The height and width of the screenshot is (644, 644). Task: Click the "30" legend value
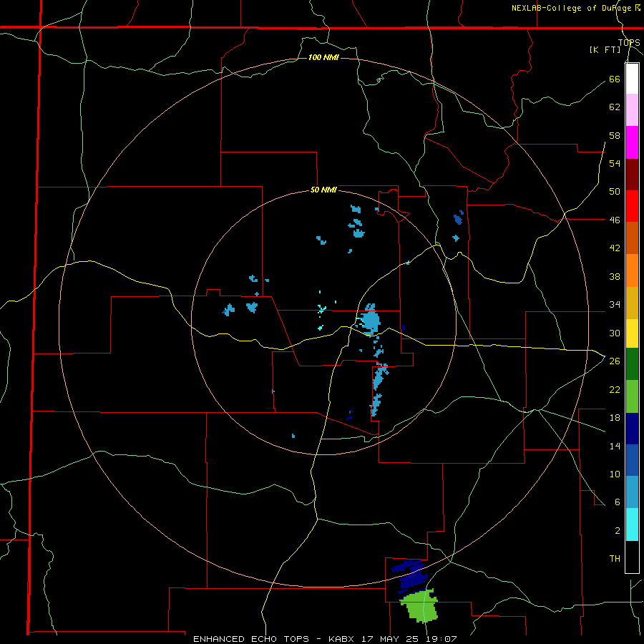[615, 333]
